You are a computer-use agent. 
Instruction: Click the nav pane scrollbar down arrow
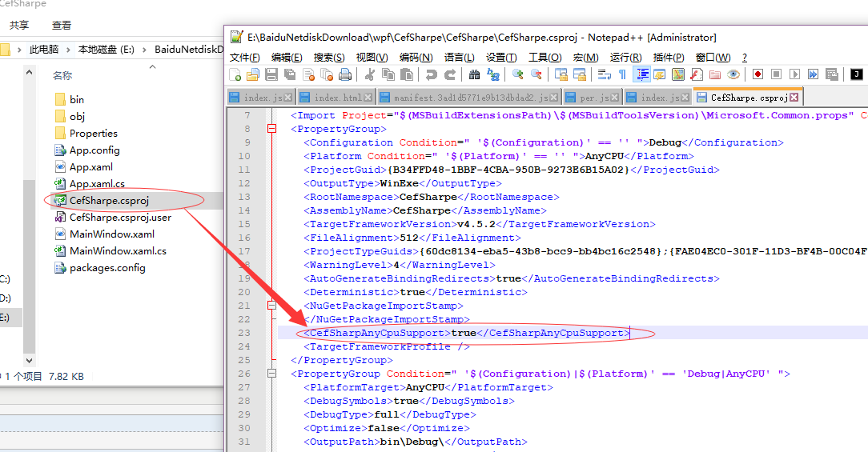coord(29,360)
